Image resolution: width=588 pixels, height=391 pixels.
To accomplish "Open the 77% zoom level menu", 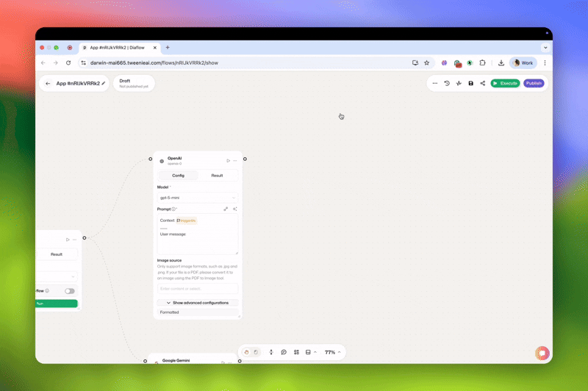I will click(x=333, y=352).
